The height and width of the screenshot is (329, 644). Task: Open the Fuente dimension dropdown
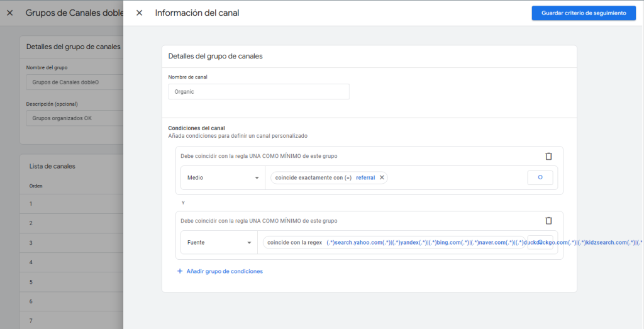pos(218,242)
